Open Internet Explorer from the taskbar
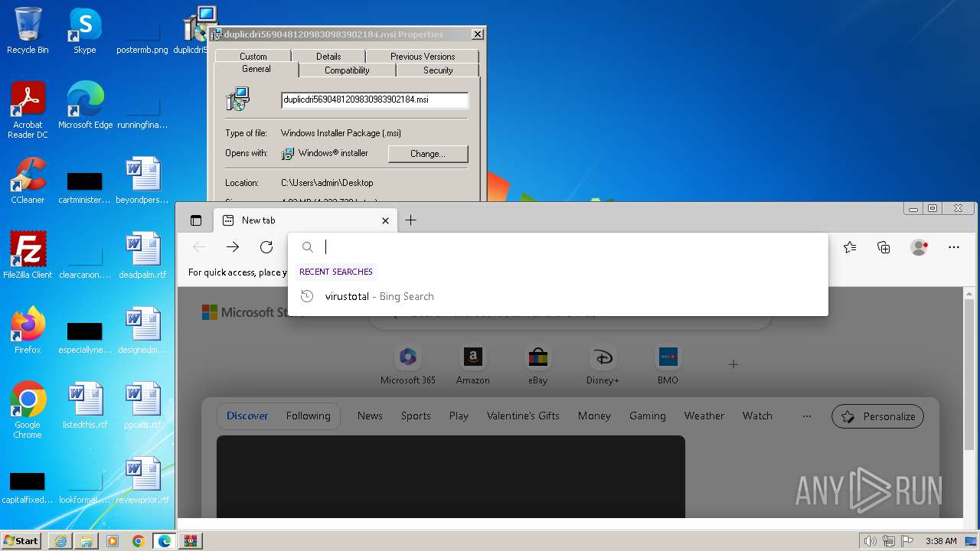The image size is (980, 551). coord(60,541)
